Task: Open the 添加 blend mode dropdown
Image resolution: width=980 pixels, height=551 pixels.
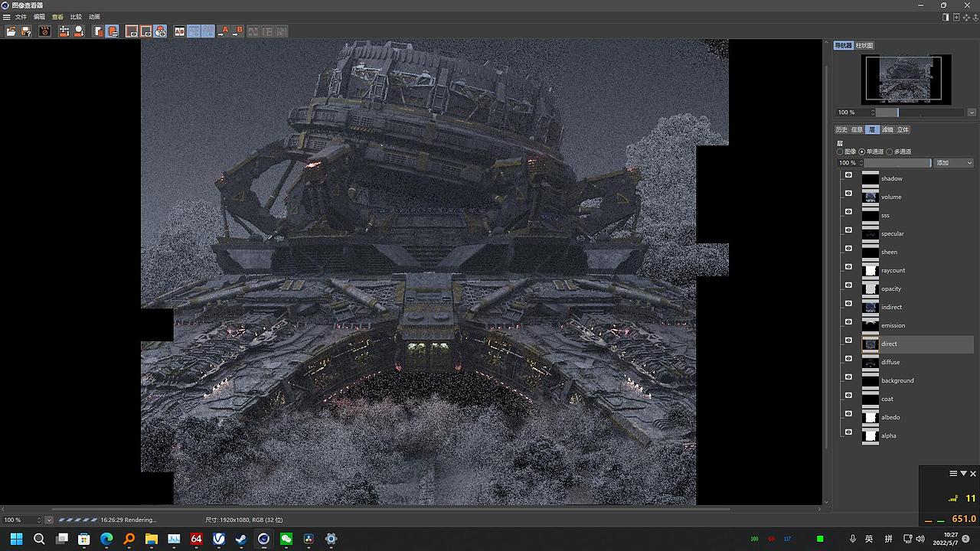Action: pos(954,163)
